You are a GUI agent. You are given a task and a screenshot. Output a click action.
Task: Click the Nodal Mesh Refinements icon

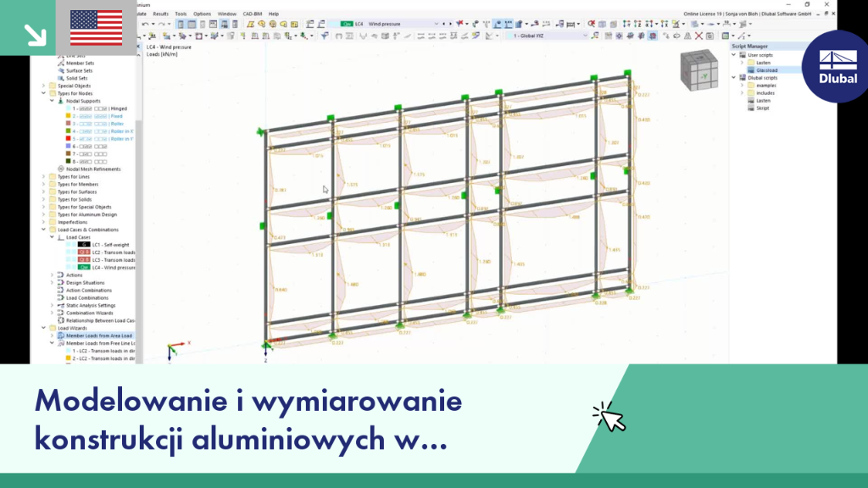coord(61,169)
